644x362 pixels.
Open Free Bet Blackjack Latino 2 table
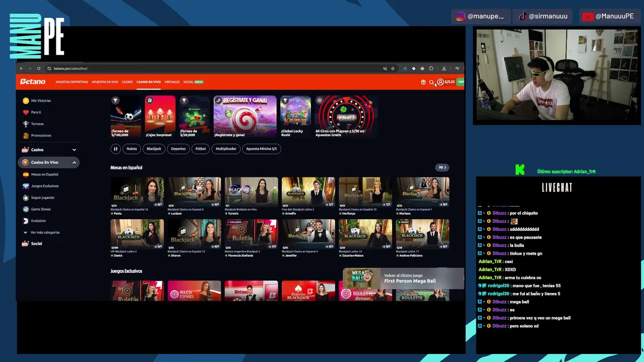tap(308, 196)
